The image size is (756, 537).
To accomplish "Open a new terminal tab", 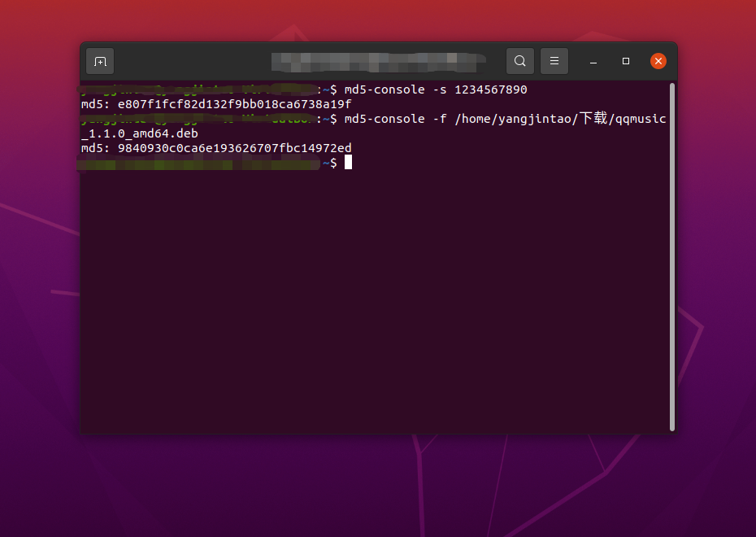I will click(x=99, y=60).
